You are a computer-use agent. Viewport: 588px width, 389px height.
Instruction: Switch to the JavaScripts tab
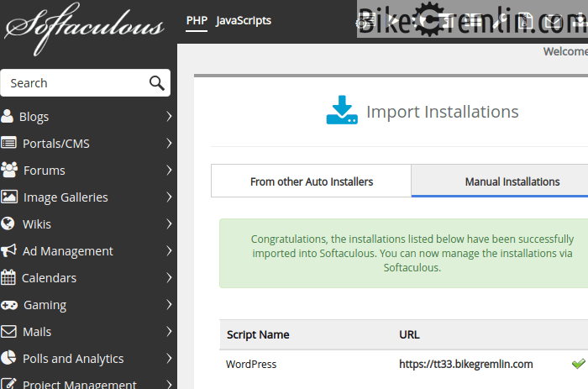pyautogui.click(x=244, y=20)
